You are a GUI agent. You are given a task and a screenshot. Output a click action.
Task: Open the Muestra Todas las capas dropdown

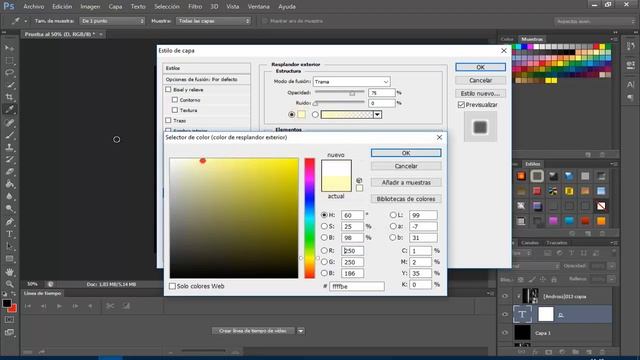[x=213, y=21]
